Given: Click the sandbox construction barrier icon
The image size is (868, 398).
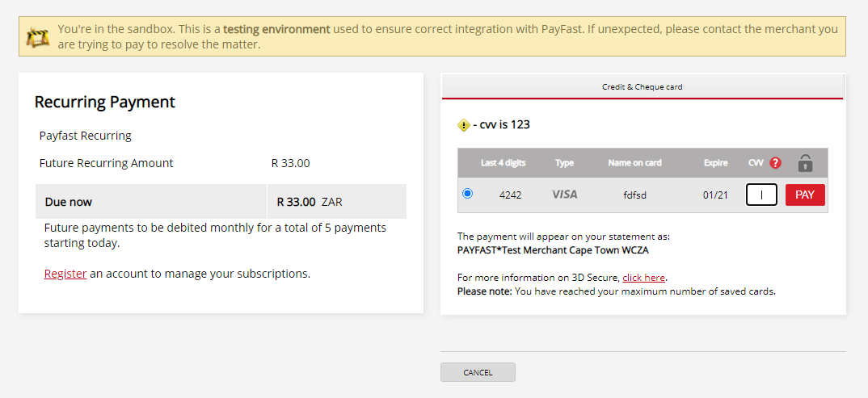Looking at the screenshot, I should (38, 37).
